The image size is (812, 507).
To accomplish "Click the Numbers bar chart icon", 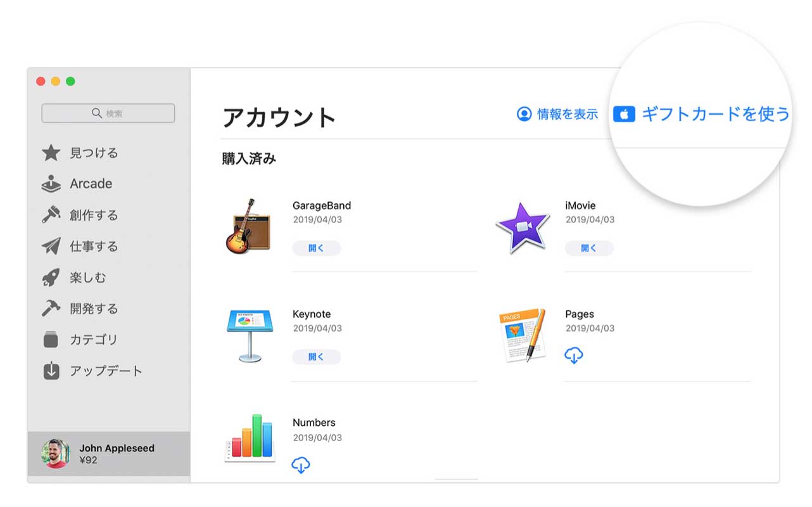I will coord(250,439).
